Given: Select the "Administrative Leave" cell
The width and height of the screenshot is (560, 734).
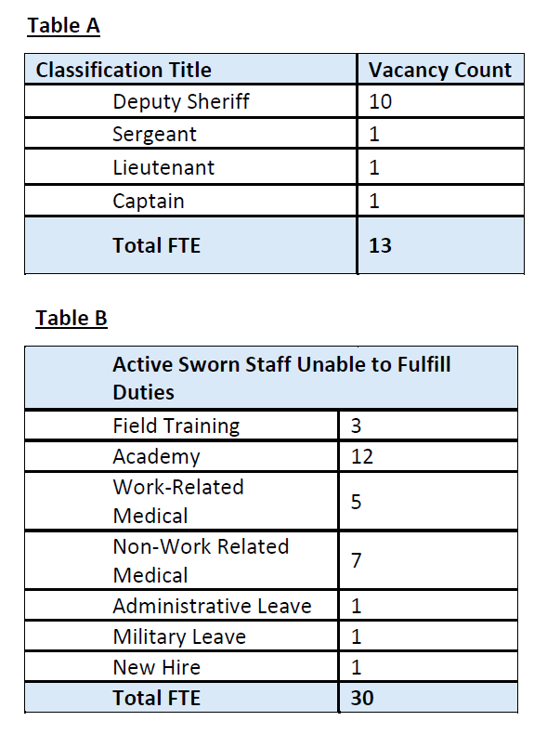Looking at the screenshot, I should [x=212, y=607].
